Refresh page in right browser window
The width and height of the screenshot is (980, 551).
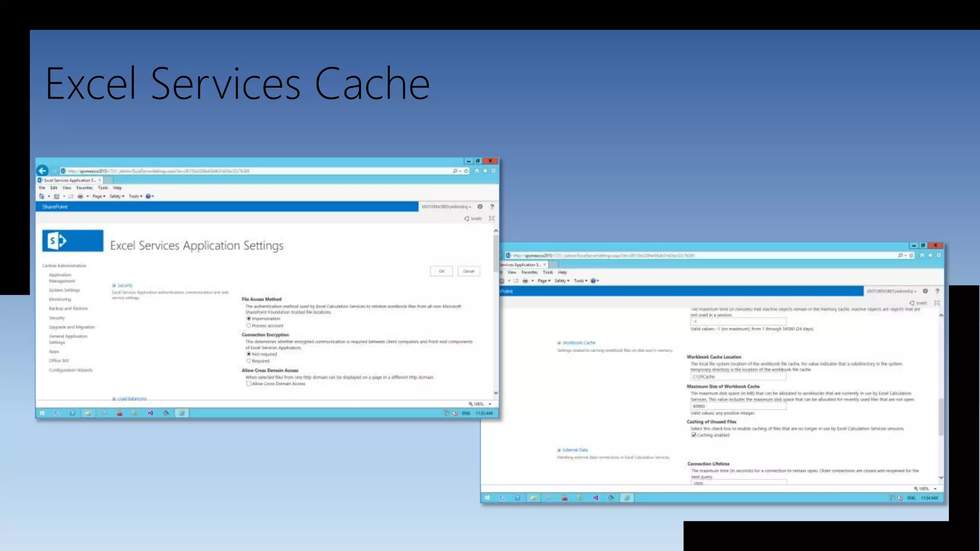pos(912,255)
